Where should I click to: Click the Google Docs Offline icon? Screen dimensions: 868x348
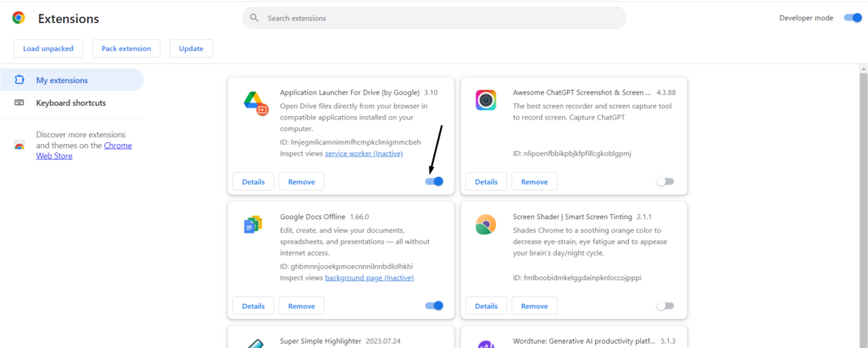(253, 224)
